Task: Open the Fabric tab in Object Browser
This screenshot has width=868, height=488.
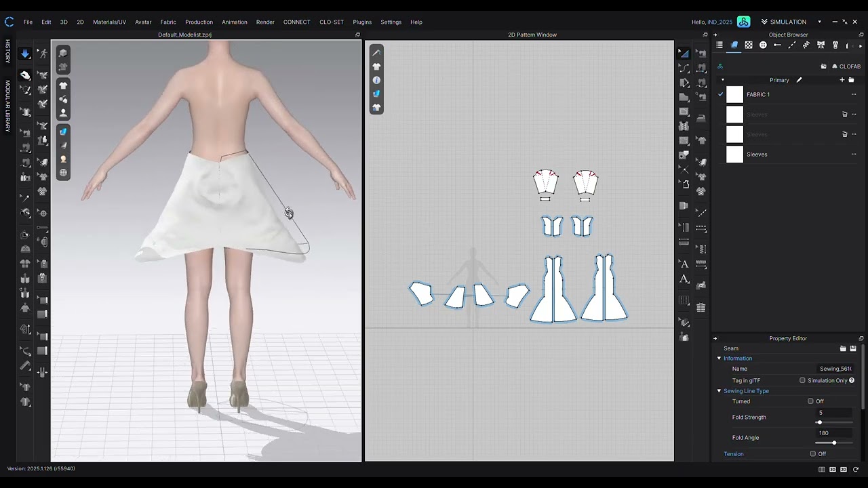Action: click(x=734, y=45)
